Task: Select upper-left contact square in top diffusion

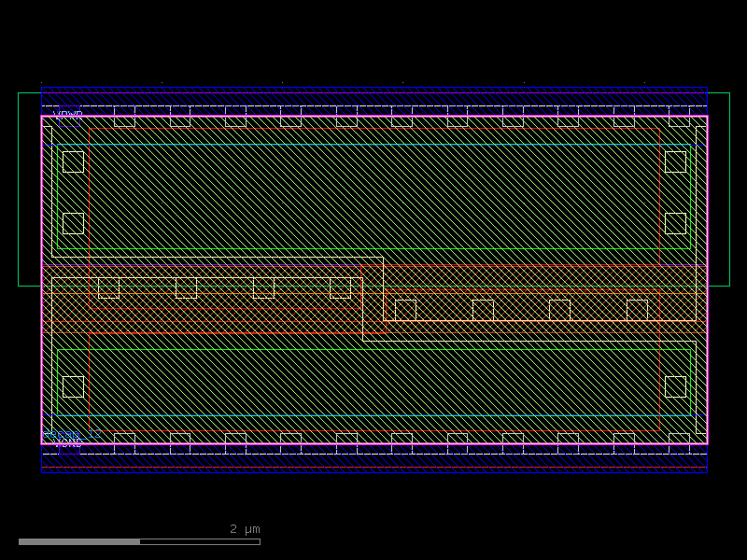Action: click(x=73, y=162)
